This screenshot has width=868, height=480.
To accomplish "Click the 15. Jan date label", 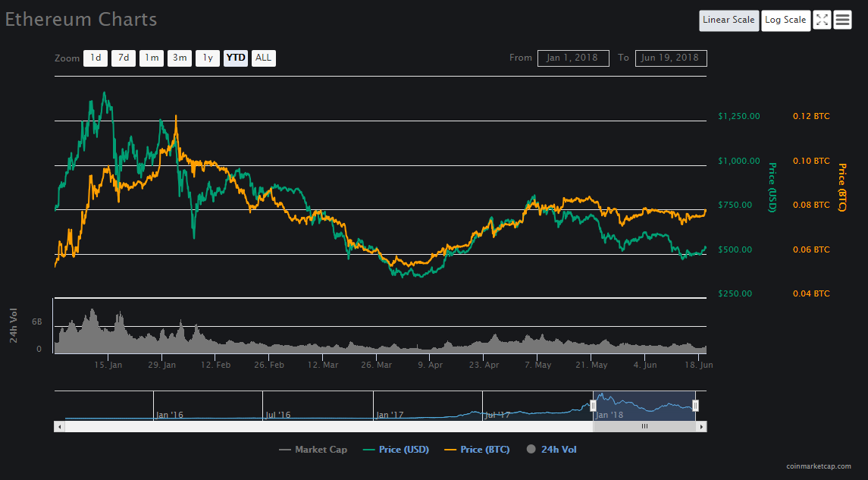I will tap(108, 365).
